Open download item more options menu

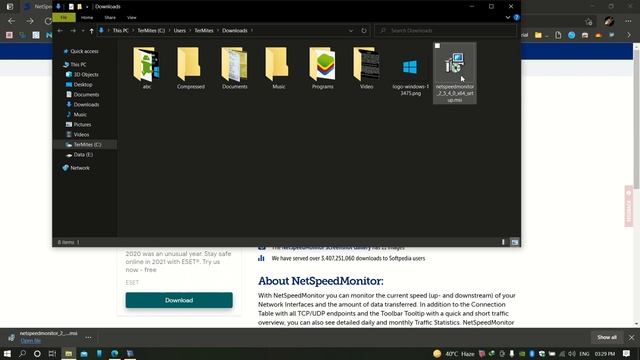coord(89,337)
